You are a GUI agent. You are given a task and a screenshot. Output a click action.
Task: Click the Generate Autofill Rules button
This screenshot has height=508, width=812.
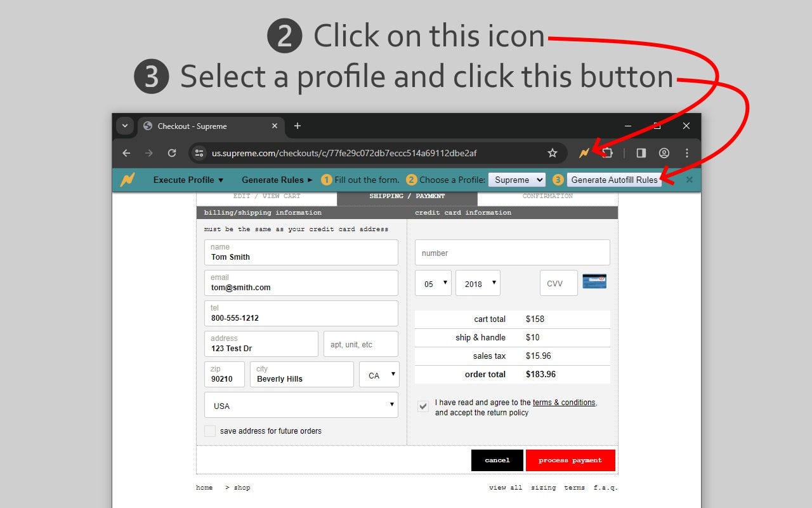[x=615, y=180]
